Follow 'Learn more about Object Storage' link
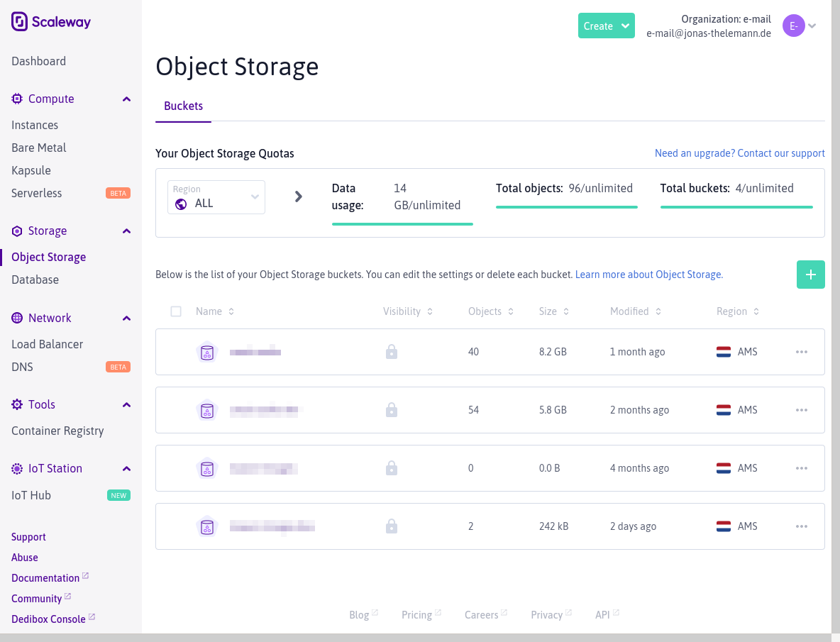This screenshot has width=840, height=642. click(648, 275)
